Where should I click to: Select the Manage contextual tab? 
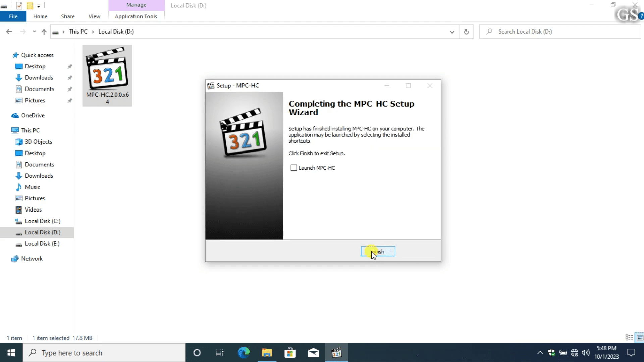point(136,5)
